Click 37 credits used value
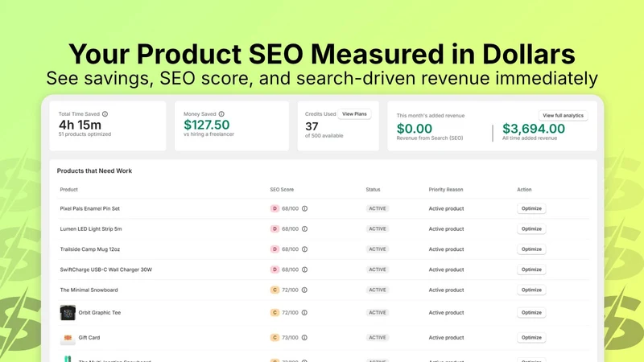 [x=312, y=126]
